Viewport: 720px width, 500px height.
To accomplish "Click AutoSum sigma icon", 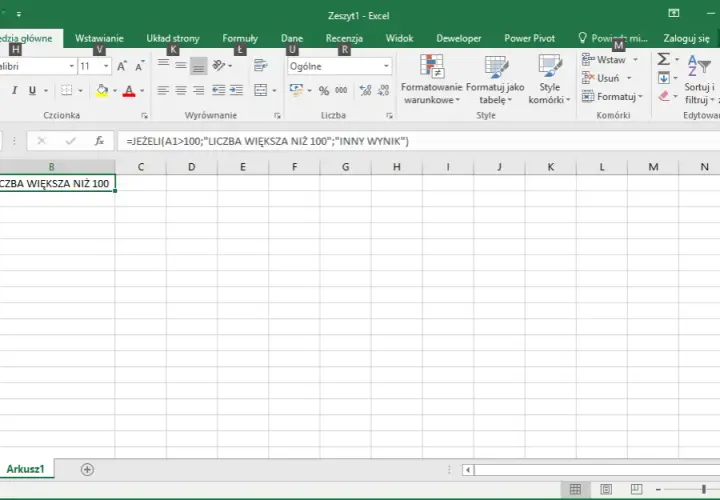I will point(663,59).
